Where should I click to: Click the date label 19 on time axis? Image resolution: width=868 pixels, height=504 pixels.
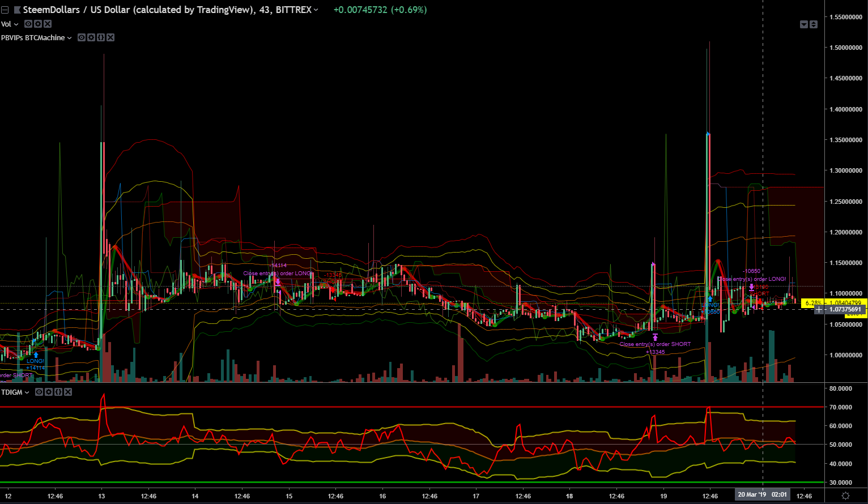point(663,496)
